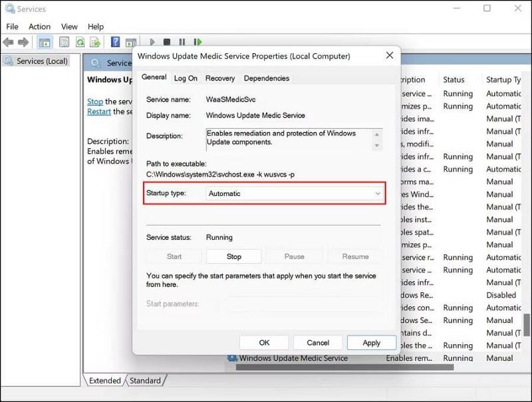Toggle the console tree panel icon
Image resolution: width=532 pixels, height=402 pixels.
coord(44,42)
